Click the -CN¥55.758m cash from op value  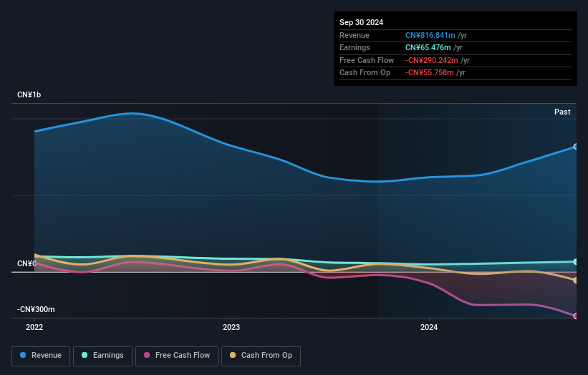click(430, 73)
